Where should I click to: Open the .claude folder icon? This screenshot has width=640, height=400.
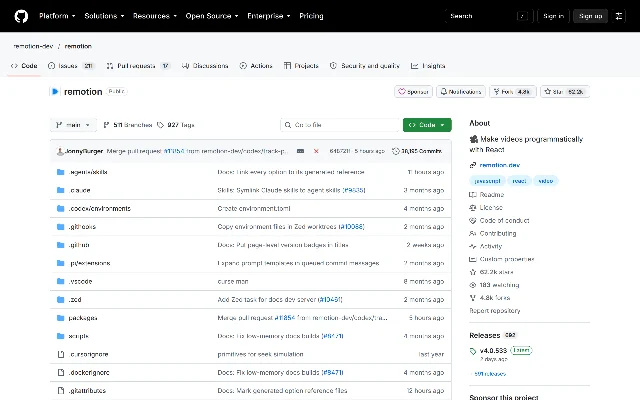(x=61, y=190)
